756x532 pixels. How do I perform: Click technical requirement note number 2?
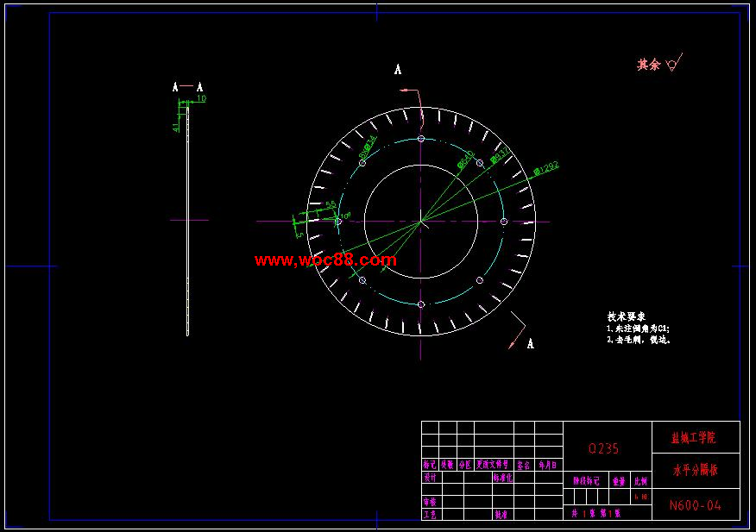[x=639, y=339]
